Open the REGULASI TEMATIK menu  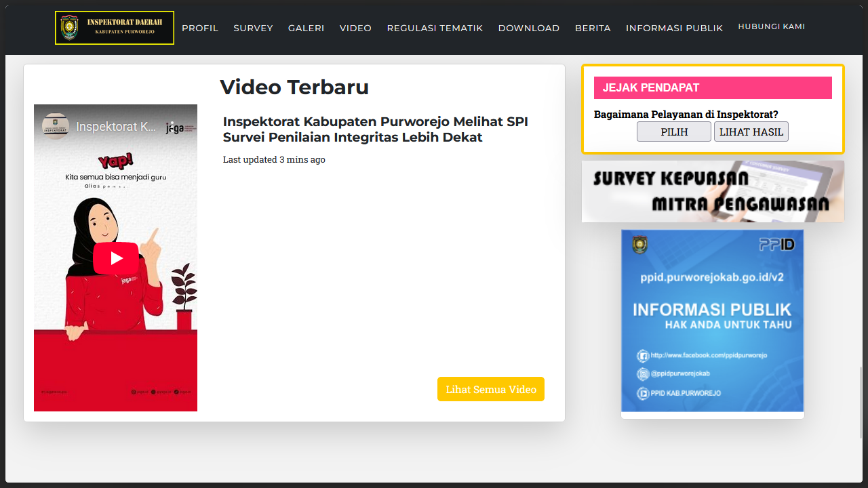435,28
